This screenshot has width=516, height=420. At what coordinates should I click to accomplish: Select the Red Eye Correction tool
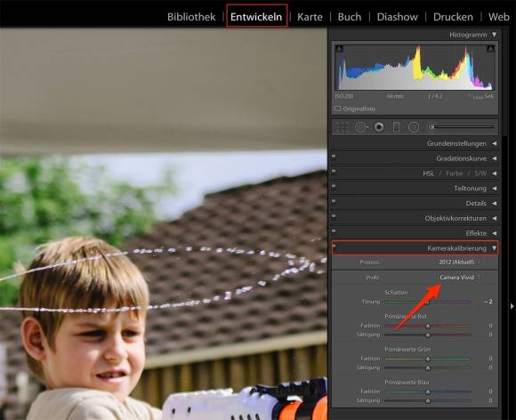[x=379, y=127]
